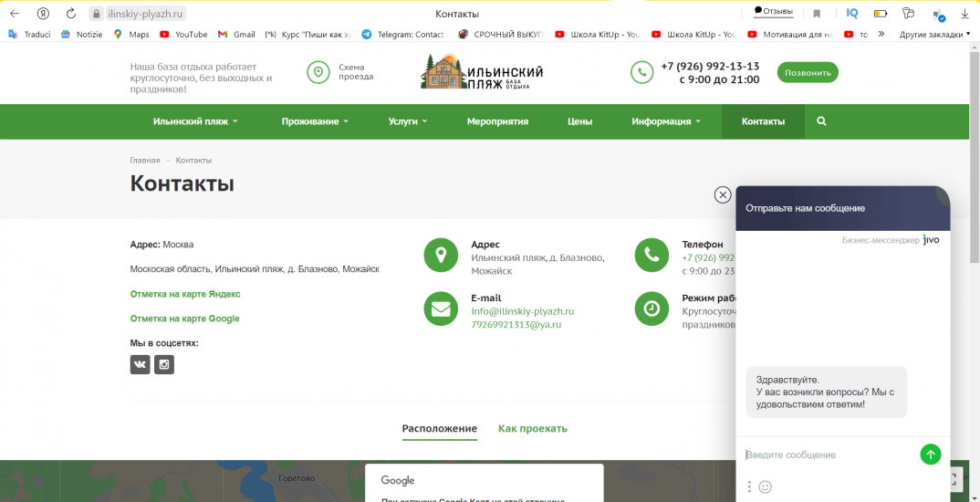
Task: Open the Отметка на карте Яндекс link
Action: [185, 294]
